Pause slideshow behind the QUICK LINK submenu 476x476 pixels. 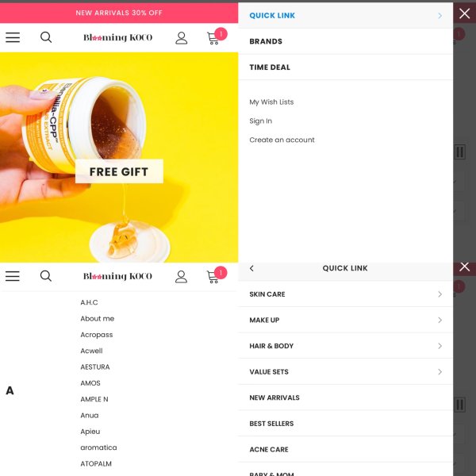pos(460,405)
